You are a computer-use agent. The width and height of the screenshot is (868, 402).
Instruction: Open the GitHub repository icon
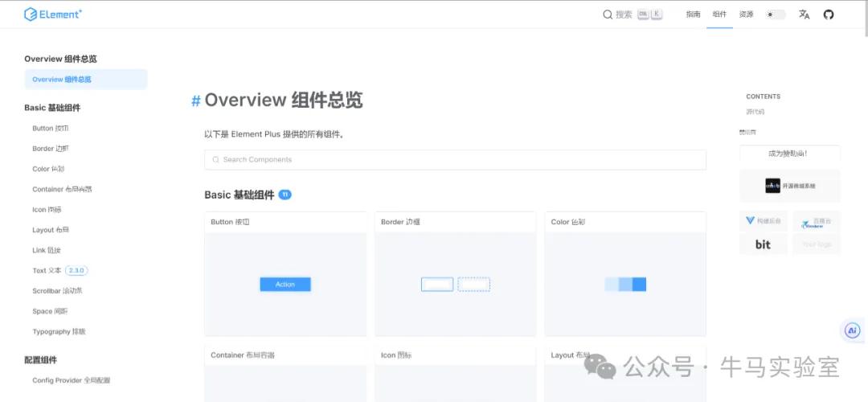point(828,14)
